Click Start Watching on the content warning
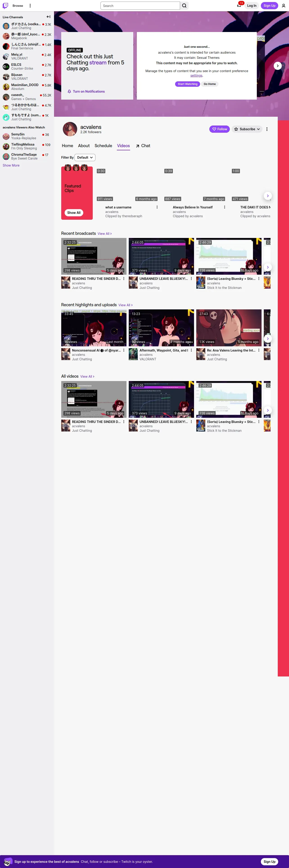Viewport: 289px width, 868px height. point(188,84)
